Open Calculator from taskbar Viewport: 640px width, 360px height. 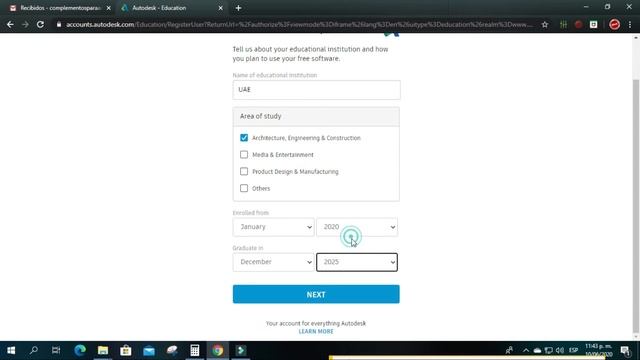coord(195,350)
